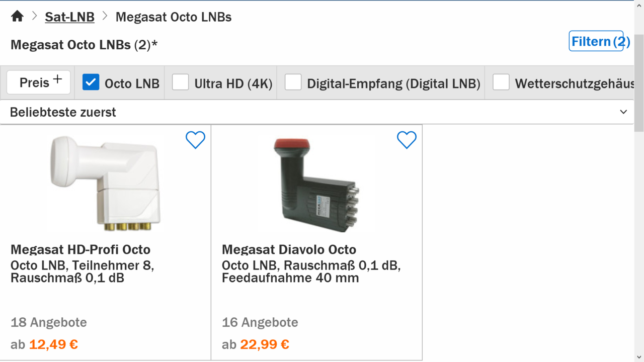This screenshot has width=644, height=362.
Task: Open Megasat Diavolo Octo product title
Action: (289, 249)
